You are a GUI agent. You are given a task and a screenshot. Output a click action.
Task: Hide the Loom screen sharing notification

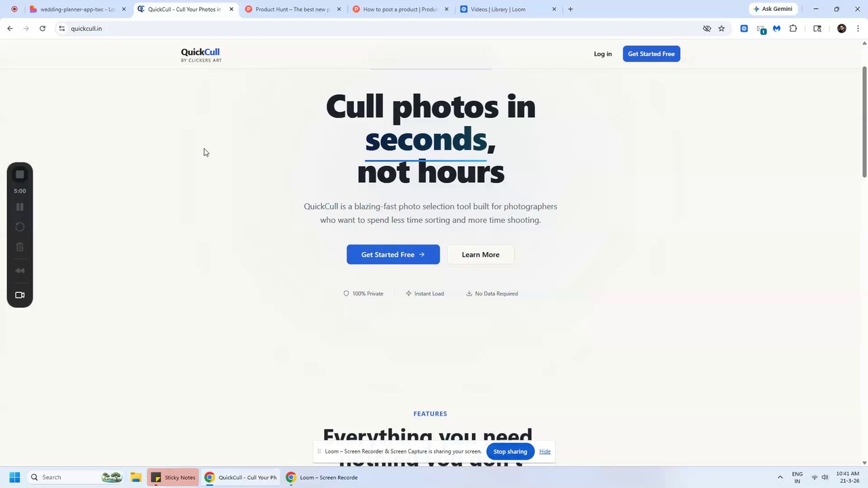tap(545, 451)
